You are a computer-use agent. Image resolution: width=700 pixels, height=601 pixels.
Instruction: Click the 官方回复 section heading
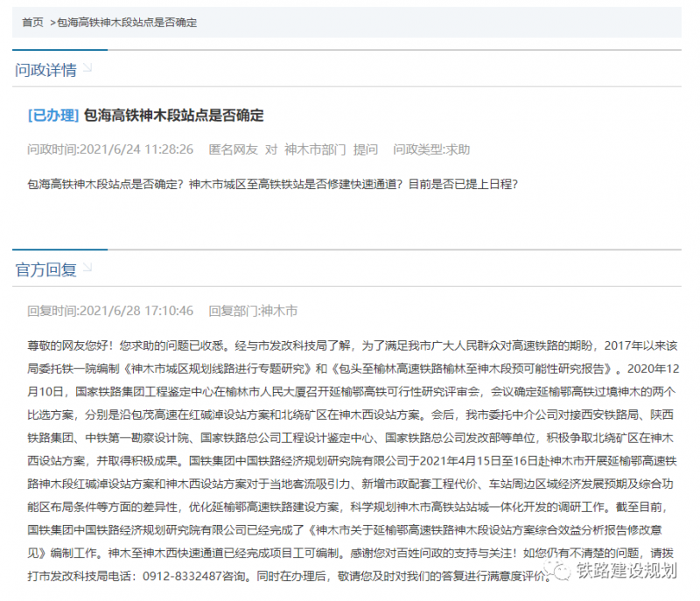click(x=45, y=270)
